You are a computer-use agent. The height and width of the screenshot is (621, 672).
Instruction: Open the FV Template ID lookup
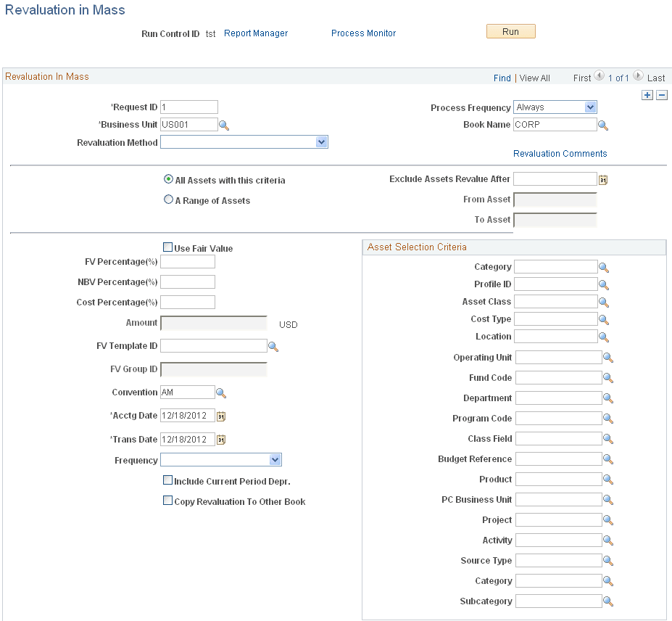click(x=273, y=347)
